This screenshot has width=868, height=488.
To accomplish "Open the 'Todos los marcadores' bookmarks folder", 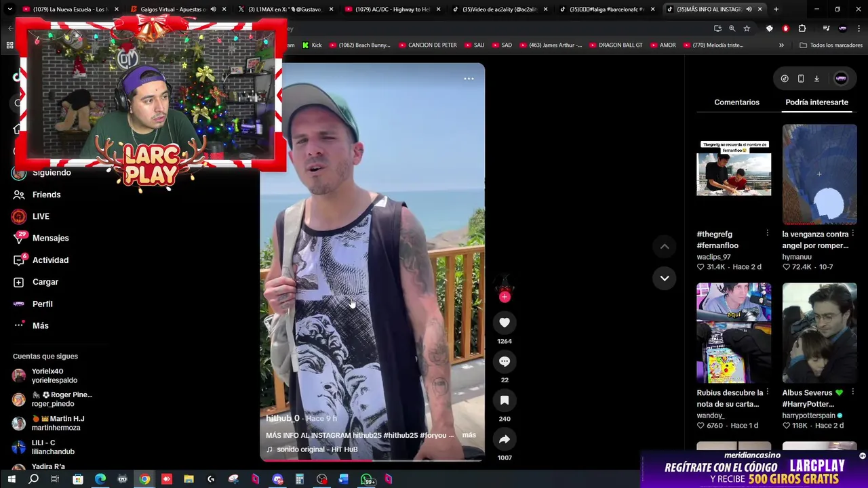I will [831, 45].
